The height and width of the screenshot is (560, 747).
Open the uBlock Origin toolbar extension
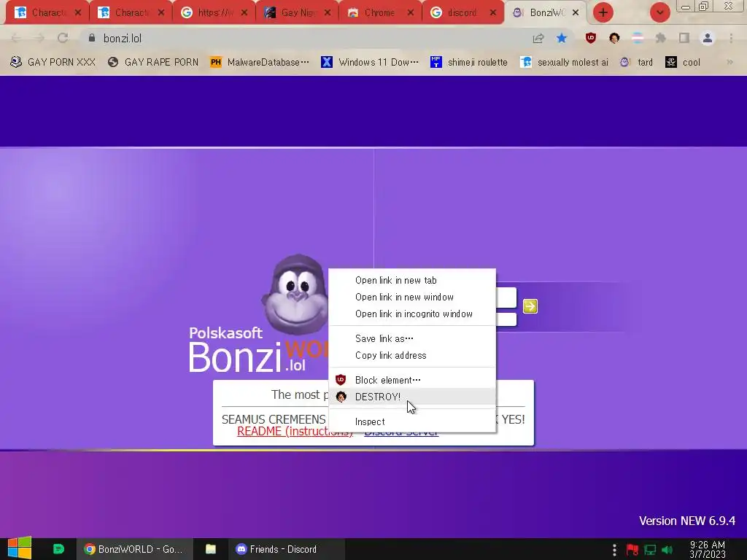click(x=591, y=38)
